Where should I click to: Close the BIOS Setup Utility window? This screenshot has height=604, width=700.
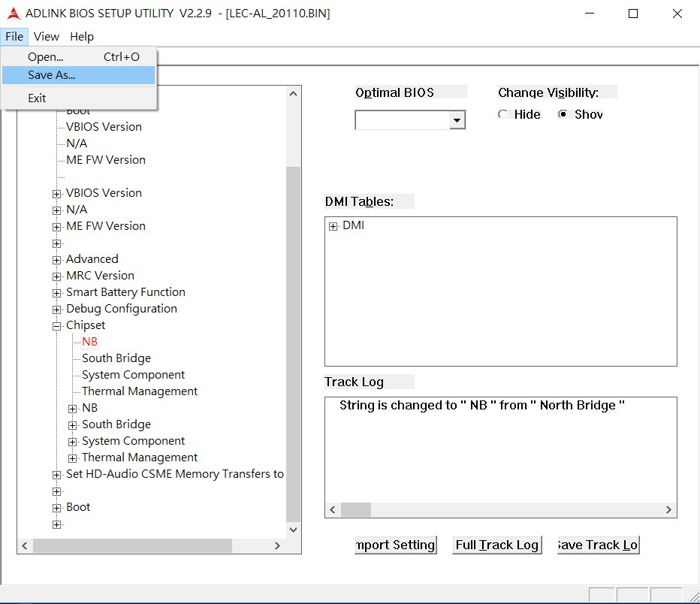677,14
